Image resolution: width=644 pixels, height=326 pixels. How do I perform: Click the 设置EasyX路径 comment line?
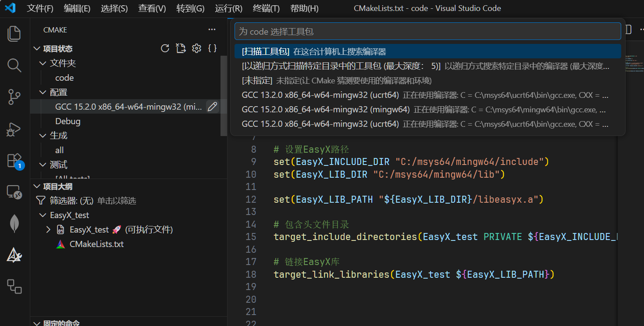coord(311,149)
